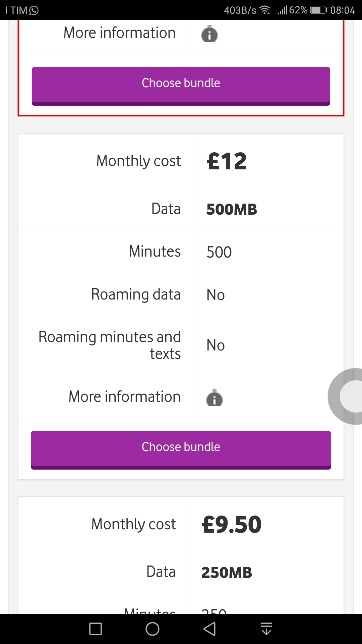This screenshot has width=362, height=644.
Task: Tap the WhatsApp status bar icon
Action: [x=34, y=10]
